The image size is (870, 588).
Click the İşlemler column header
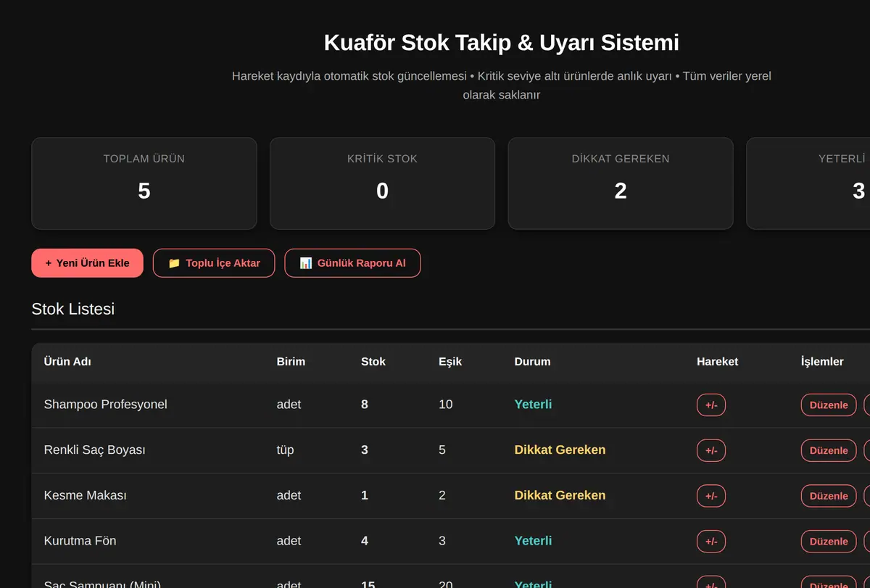[x=822, y=361]
